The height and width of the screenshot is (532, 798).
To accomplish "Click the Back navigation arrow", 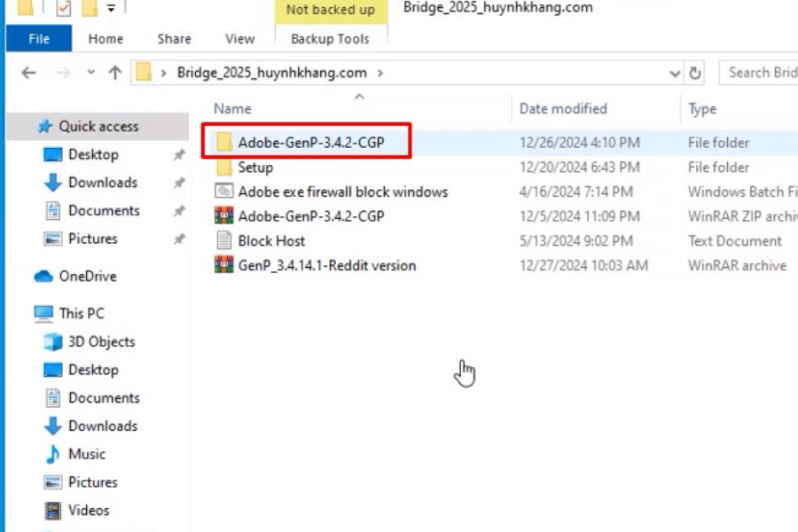I will pyautogui.click(x=28, y=74).
